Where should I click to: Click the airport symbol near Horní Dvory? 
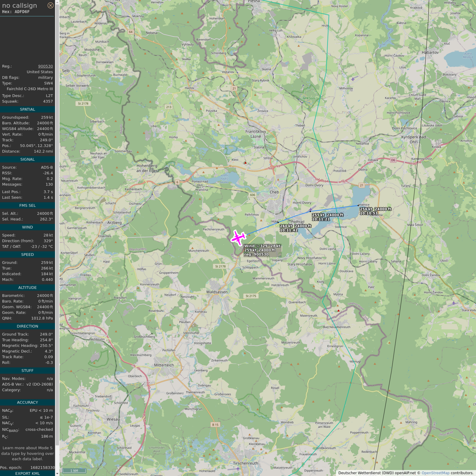310,210
